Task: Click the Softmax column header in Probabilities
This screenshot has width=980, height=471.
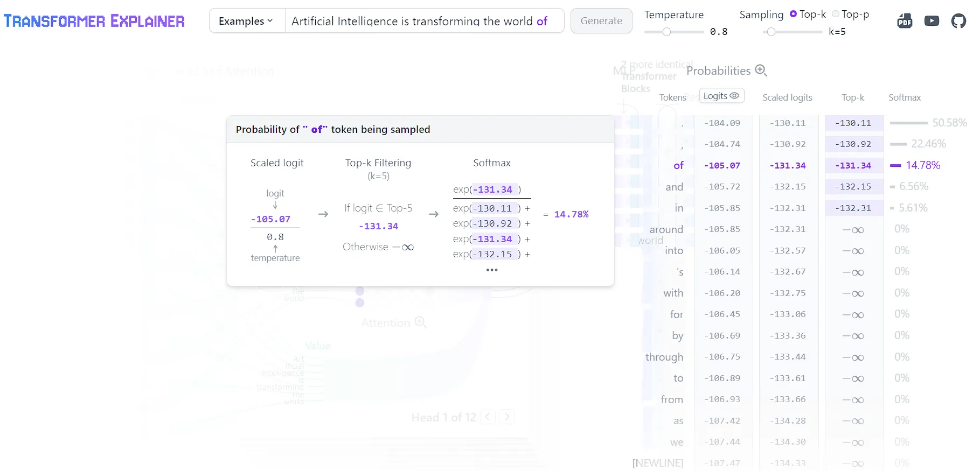Action: pos(905,97)
